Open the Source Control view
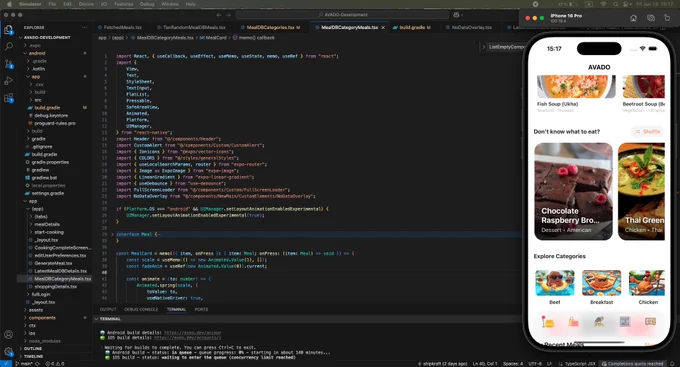680x367 pixels. [x=8, y=64]
